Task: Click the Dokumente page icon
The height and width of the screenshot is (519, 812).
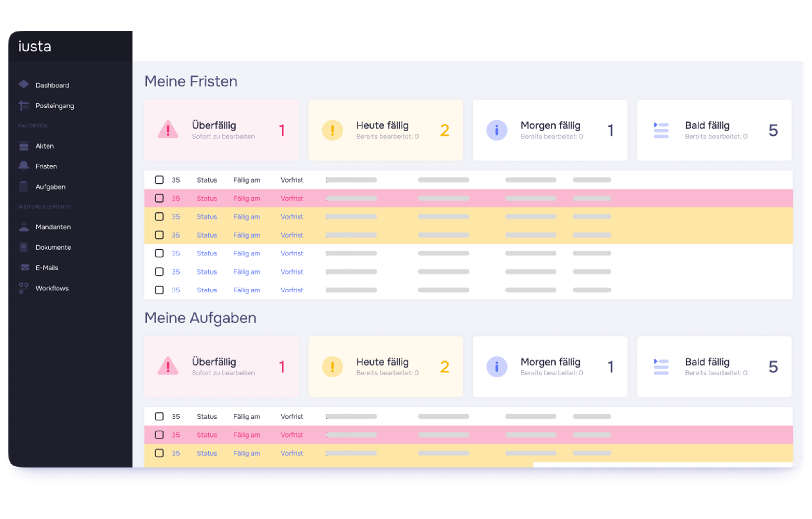Action: (24, 247)
